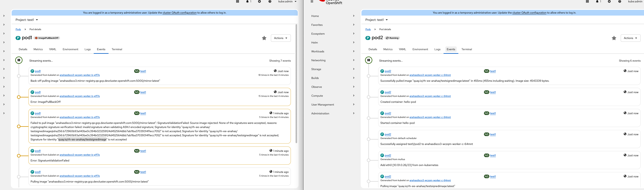644x190 pixels.
Task: Toggle the hamburger navigation menu in pod2 window
Action: (x=312, y=2)
